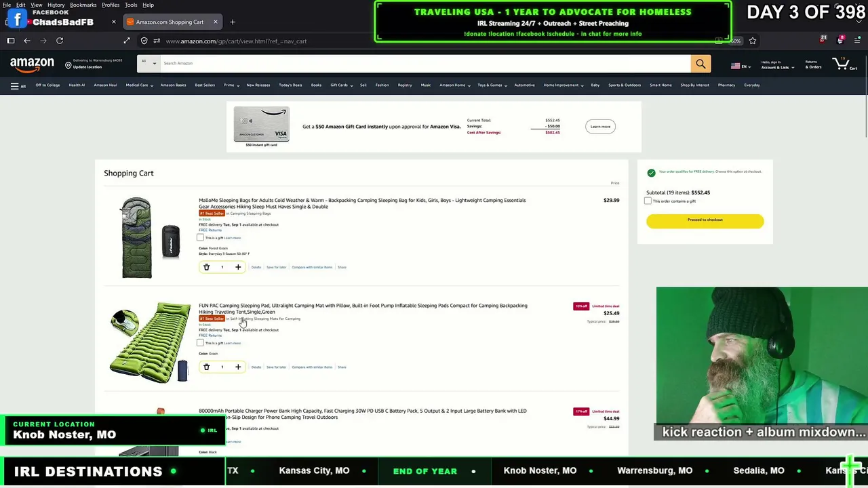Open the browser sidebar toggle icon
Screen dimensions: 868x488
(11, 41)
